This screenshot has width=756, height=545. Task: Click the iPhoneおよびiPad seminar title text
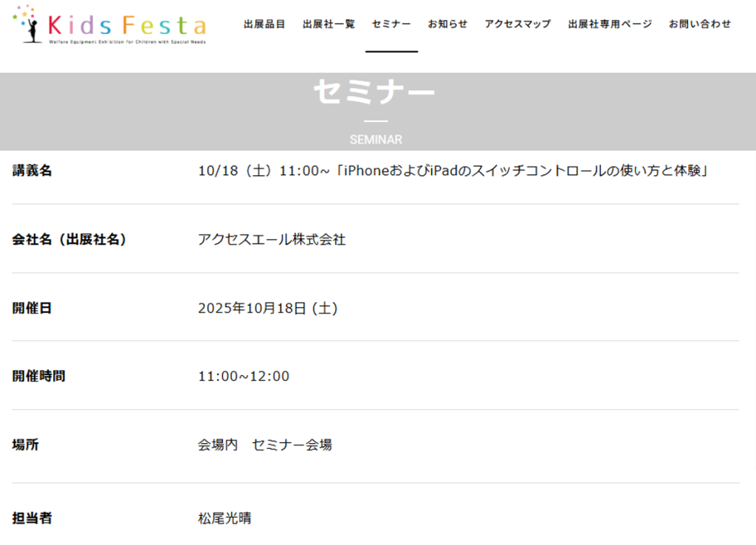point(453,171)
